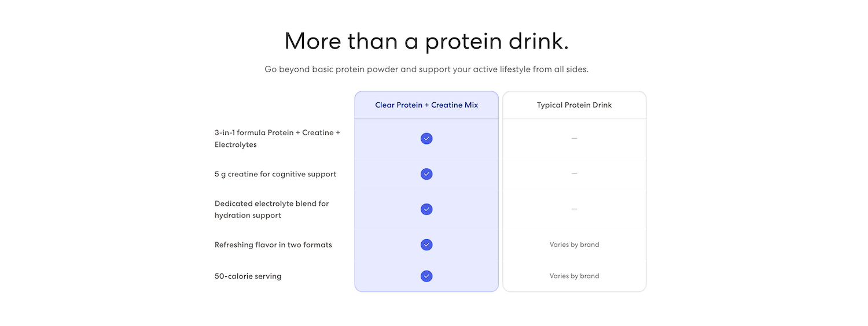Click dash in Typical column for electrolyte row

pyautogui.click(x=574, y=209)
